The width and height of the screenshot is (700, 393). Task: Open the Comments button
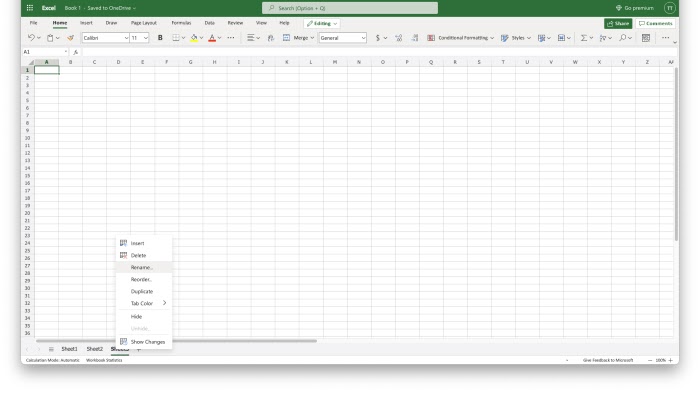(655, 23)
